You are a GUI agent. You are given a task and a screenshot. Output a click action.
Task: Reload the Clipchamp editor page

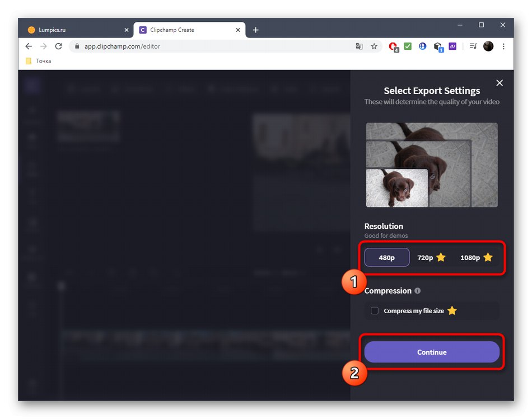[x=58, y=46]
